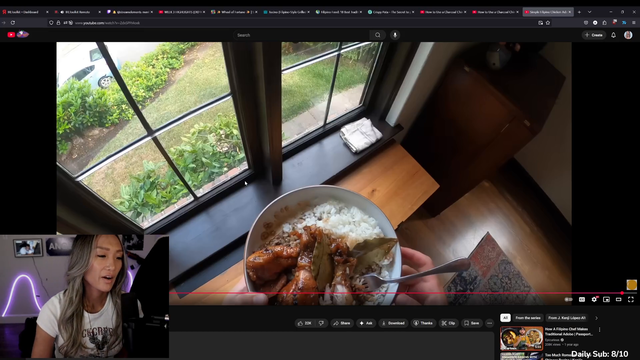Image resolution: width=640 pixels, height=360 pixels.
Task: Seek on the red video progress bar
Action: click(396, 293)
